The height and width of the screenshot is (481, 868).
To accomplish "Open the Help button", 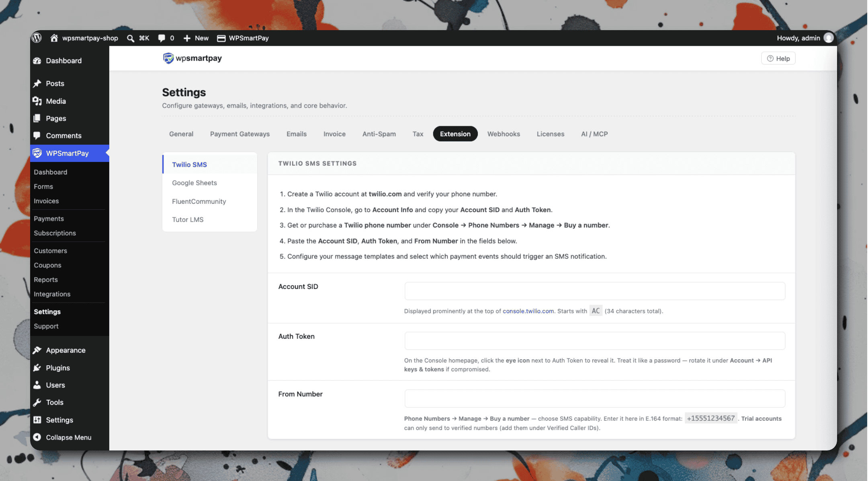I will 778,59.
